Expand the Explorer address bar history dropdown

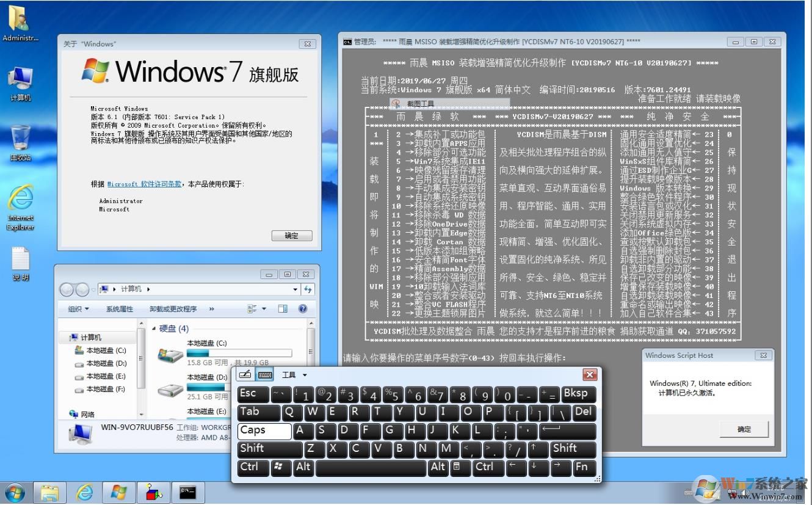(x=295, y=289)
